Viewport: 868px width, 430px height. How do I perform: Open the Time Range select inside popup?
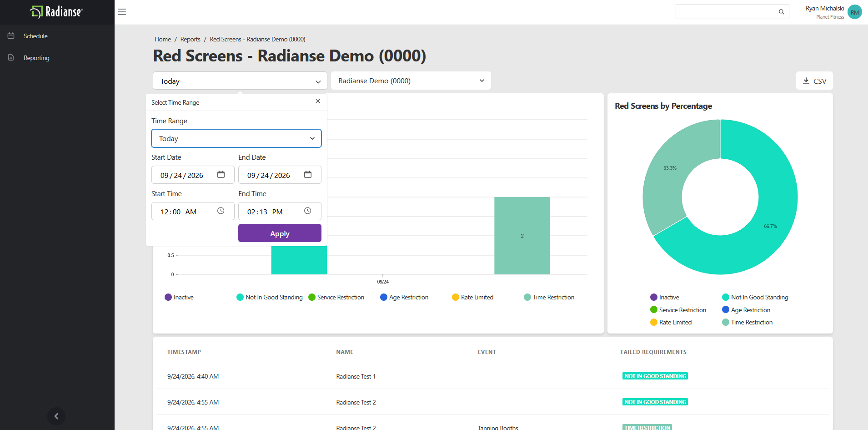236,138
